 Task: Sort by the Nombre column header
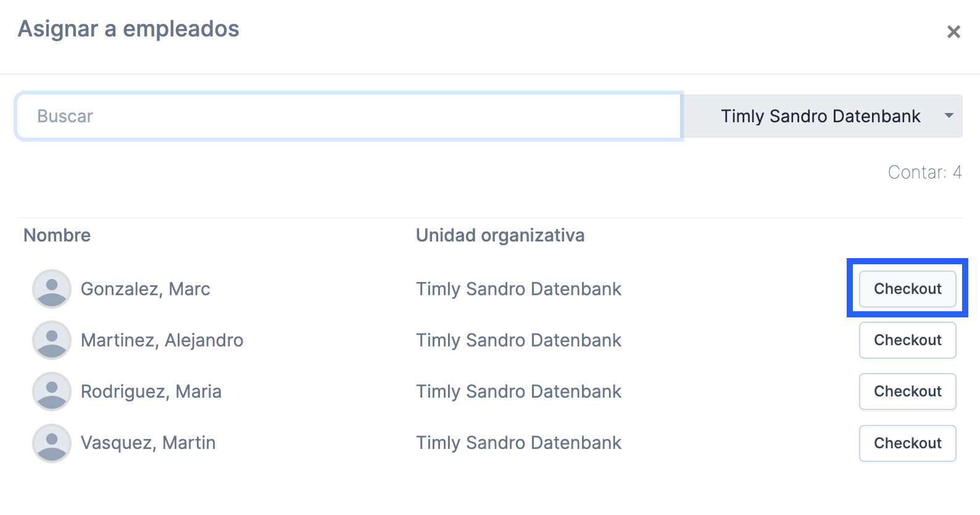click(x=57, y=235)
